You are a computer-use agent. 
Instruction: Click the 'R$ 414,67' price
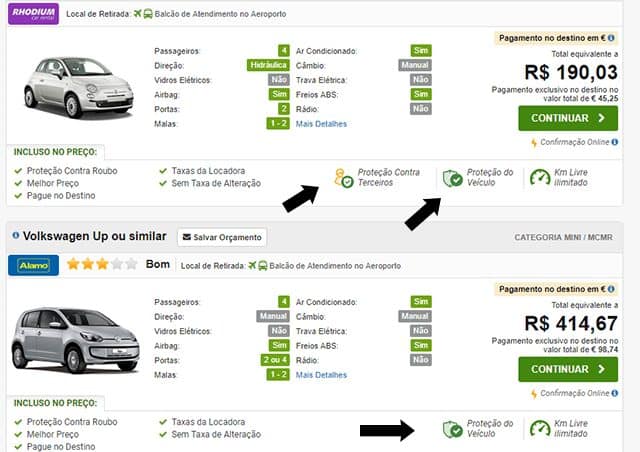(571, 324)
